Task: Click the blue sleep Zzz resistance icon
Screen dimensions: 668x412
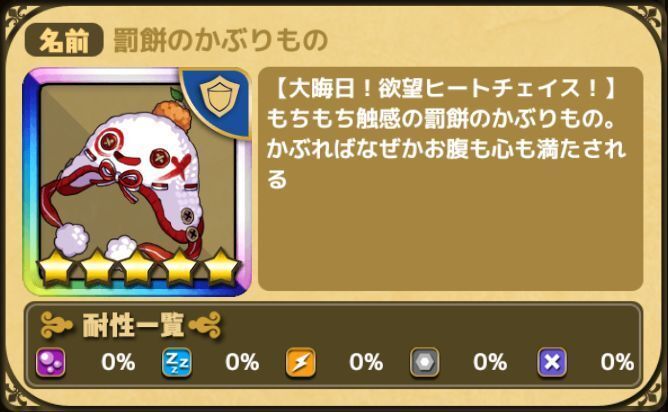Action: click(x=176, y=363)
